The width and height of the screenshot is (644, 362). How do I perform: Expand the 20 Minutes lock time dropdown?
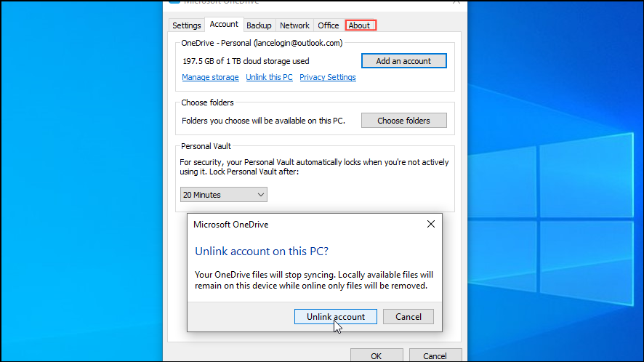point(223,194)
